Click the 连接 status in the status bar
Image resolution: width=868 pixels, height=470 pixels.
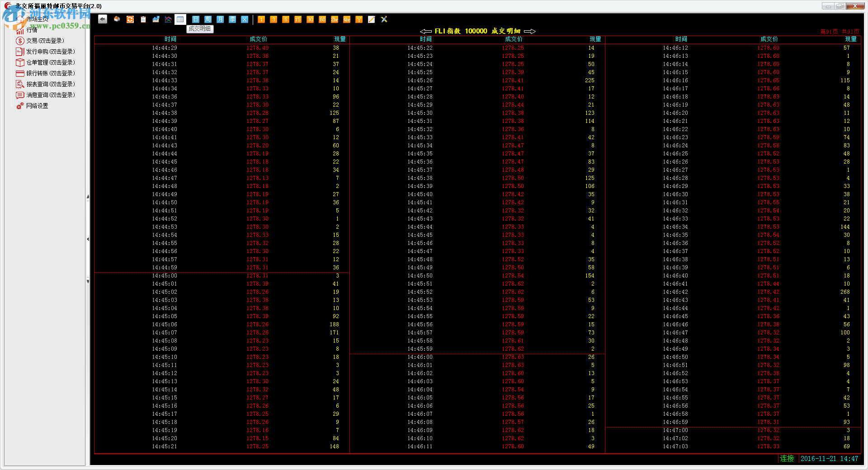[787, 459]
